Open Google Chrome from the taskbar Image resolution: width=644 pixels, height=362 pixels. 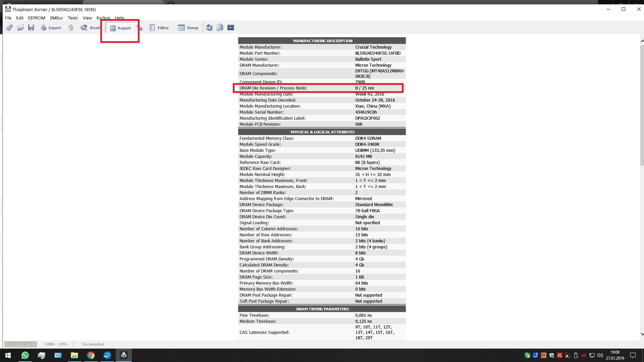91,355
